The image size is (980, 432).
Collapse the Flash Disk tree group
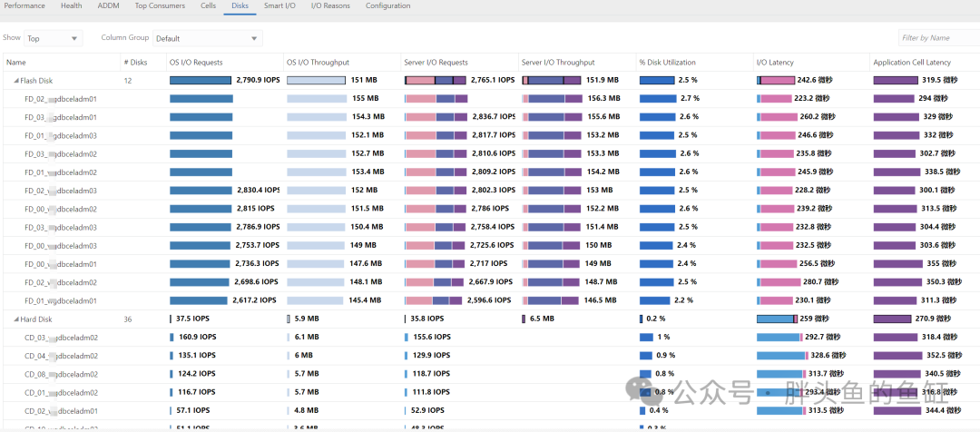16,81
